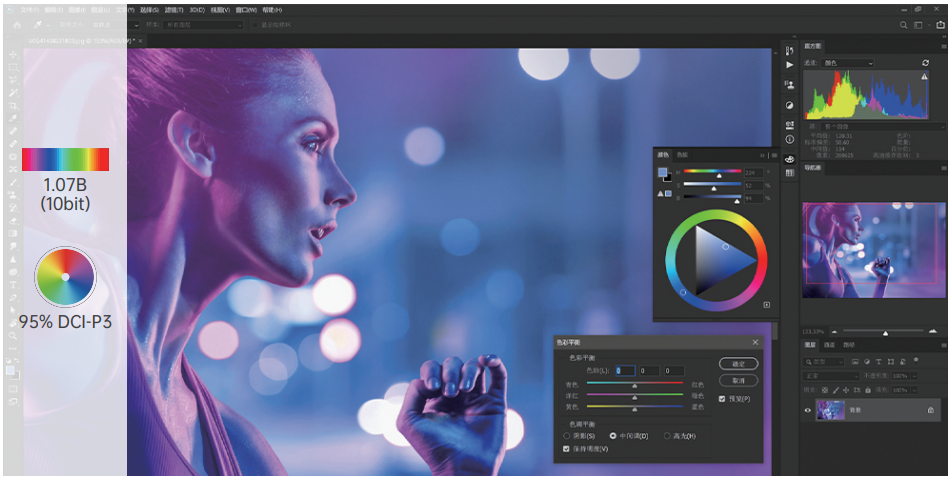Select the Midtones (D) radio button
Screen dimensions: 952x480
[x=613, y=436]
